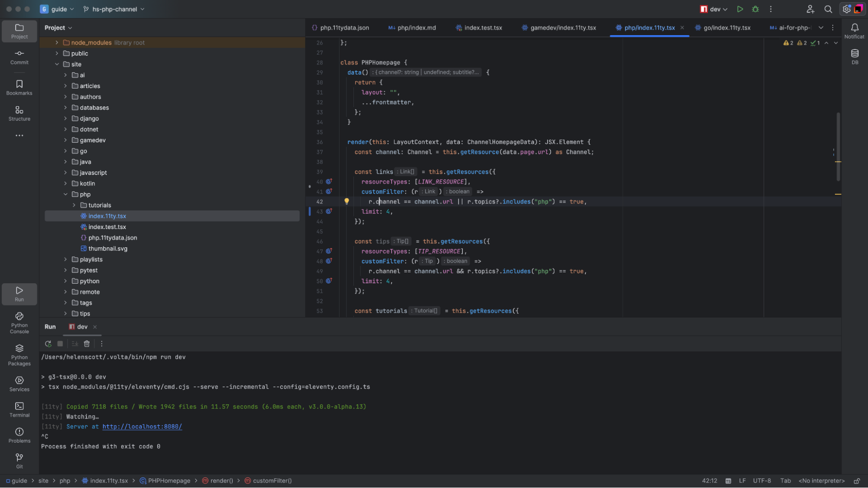Select index.test.tsx in project tree
The image size is (868, 488).
[107, 227]
